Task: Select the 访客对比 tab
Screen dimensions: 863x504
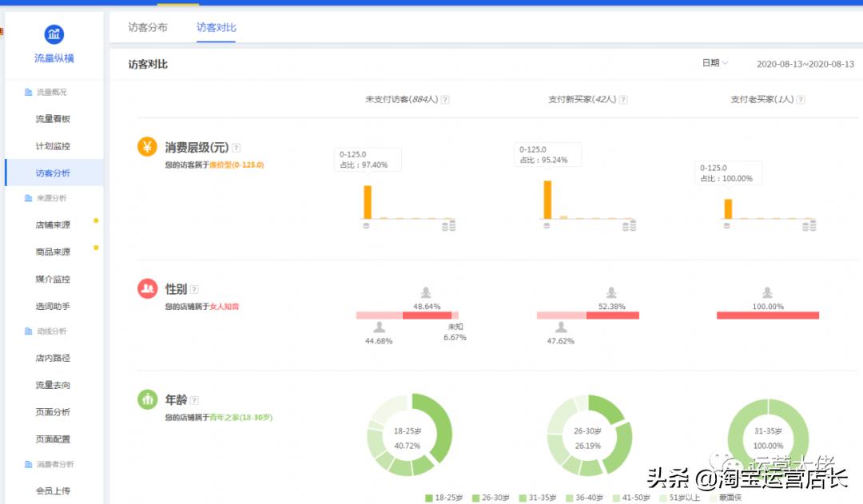Action: pos(214,26)
